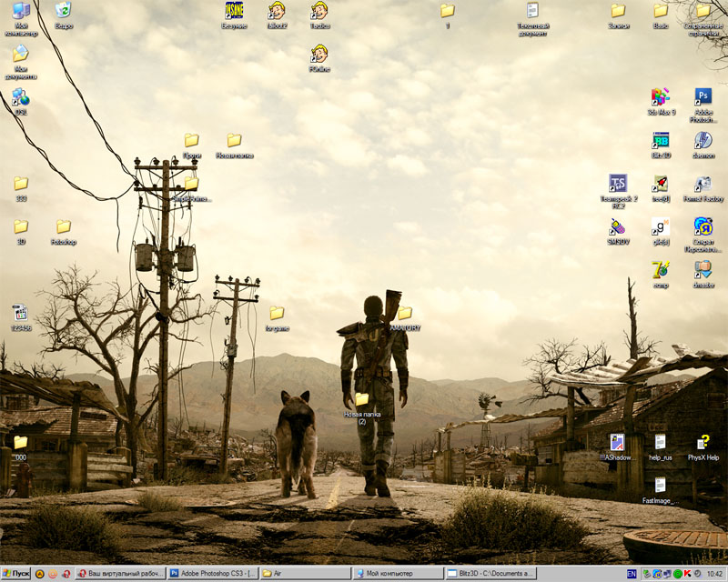
Task: Launch the 3ds Max 9 shortcut
Action: click(x=661, y=96)
